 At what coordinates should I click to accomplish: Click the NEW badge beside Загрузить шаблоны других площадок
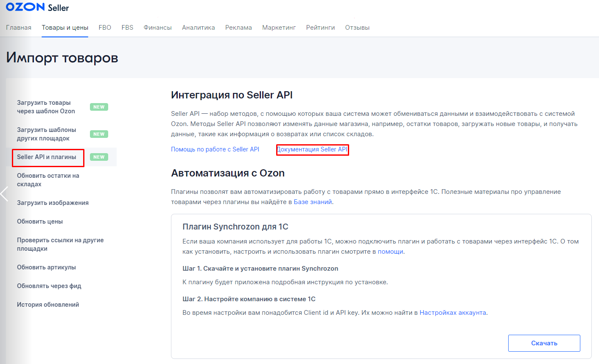click(x=99, y=134)
